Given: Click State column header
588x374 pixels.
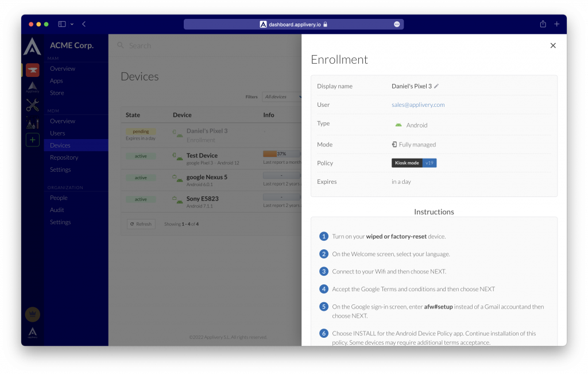Looking at the screenshot, I should [x=133, y=115].
